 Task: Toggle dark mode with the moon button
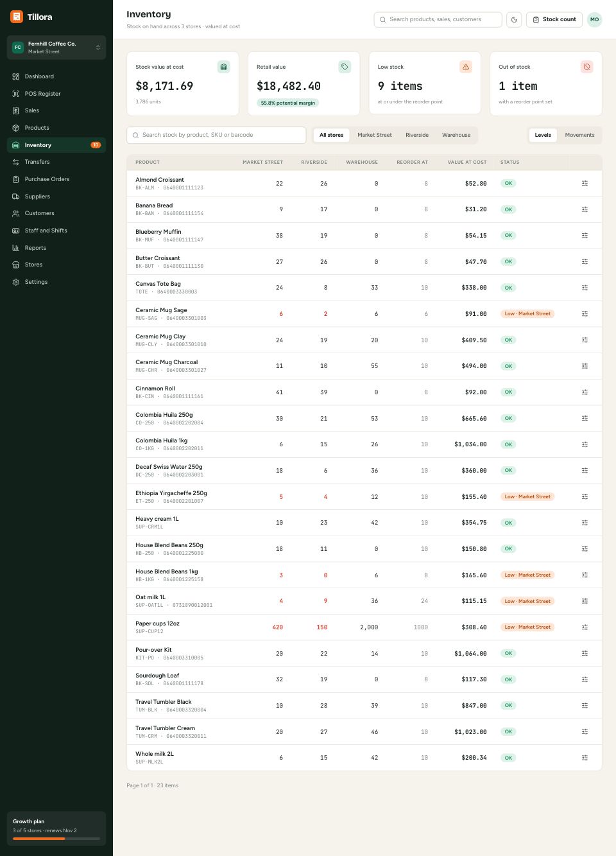[514, 19]
